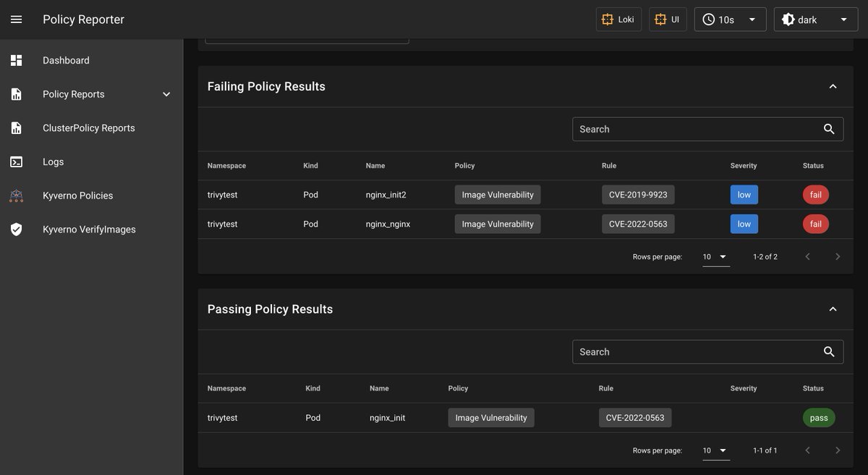868x475 pixels.
Task: Expand the Policy Reports submenu chevron
Action: coord(166,94)
